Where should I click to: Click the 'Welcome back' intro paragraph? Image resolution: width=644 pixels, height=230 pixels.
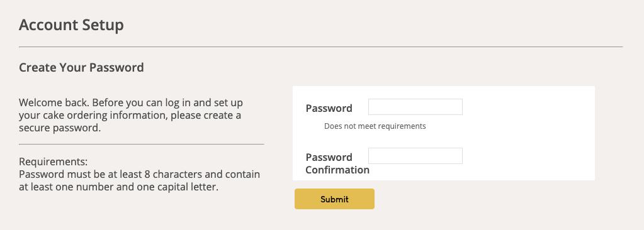click(130, 115)
